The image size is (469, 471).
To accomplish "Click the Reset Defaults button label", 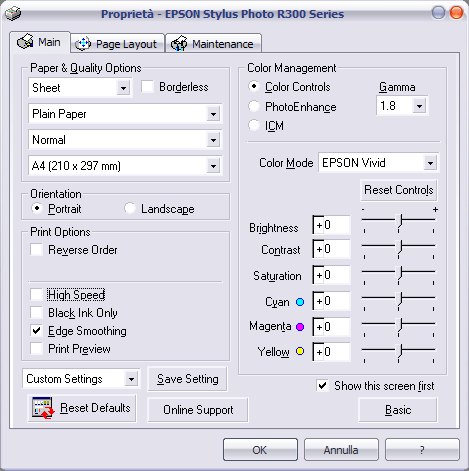I will [95, 408].
